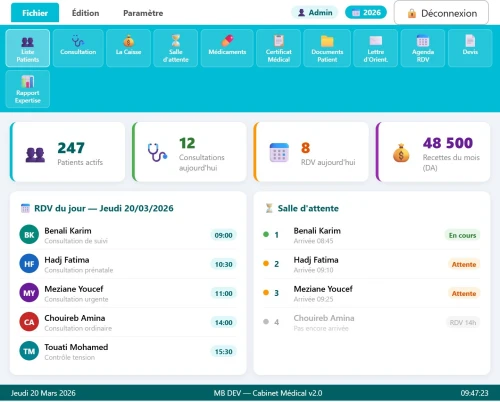Viewport: 500px width, 402px height.
Task: Open the Paramètre menu tab
Action: coord(143,13)
